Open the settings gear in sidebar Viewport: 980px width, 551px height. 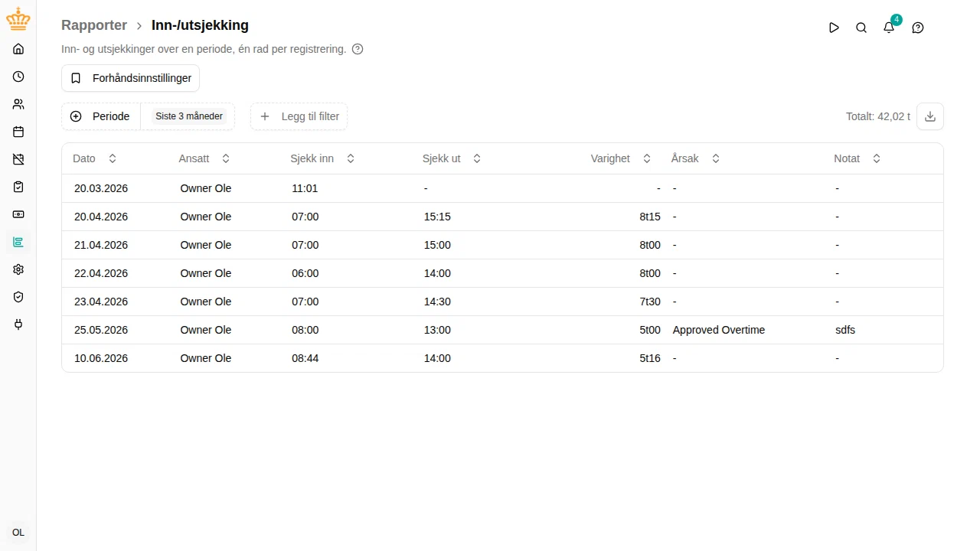[18, 269]
